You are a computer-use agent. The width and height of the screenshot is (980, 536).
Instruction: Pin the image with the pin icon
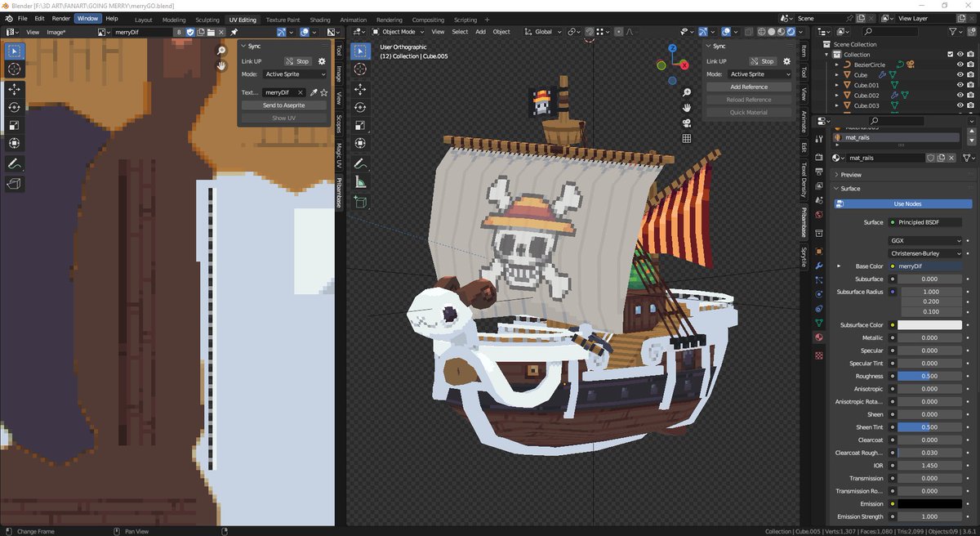tap(233, 32)
